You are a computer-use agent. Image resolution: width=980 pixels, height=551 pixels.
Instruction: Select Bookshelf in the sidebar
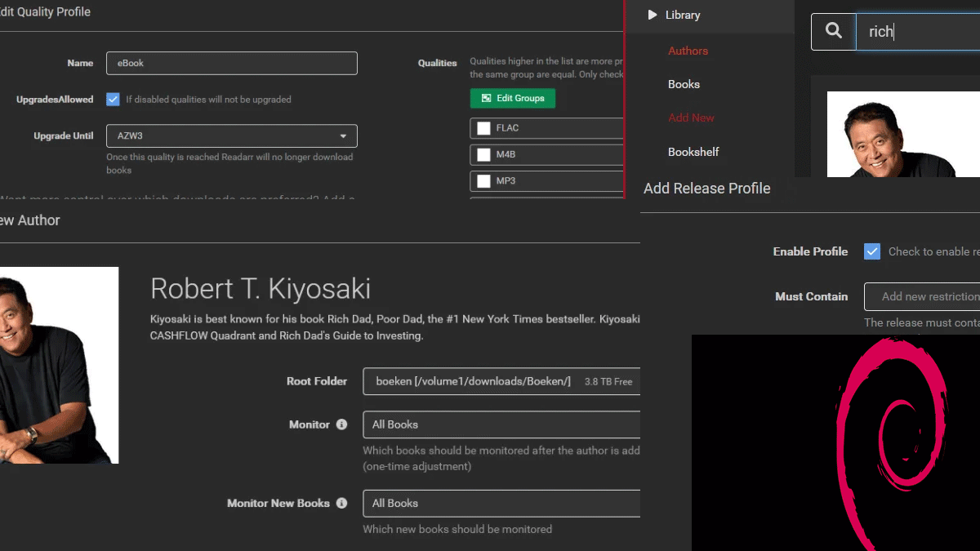pyautogui.click(x=693, y=152)
